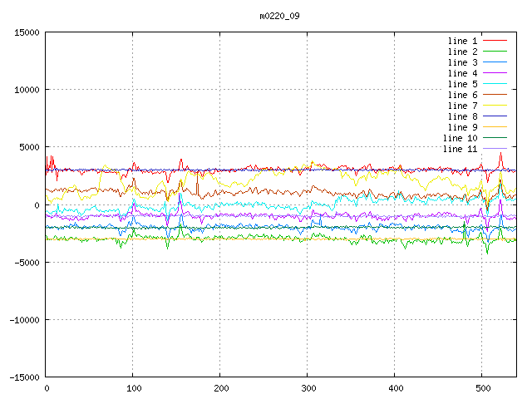
Task: Select the 300 x-axis tick label
Action: pos(308,388)
